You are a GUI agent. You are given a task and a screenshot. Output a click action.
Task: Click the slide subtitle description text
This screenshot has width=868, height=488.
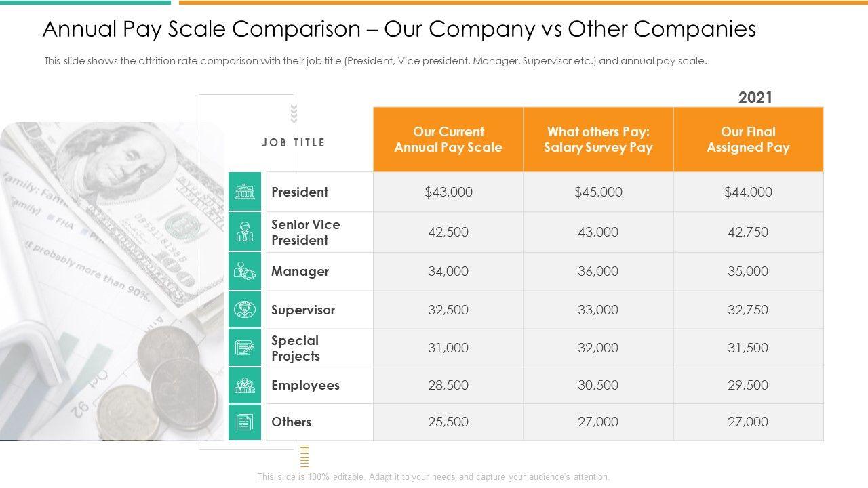point(376,61)
